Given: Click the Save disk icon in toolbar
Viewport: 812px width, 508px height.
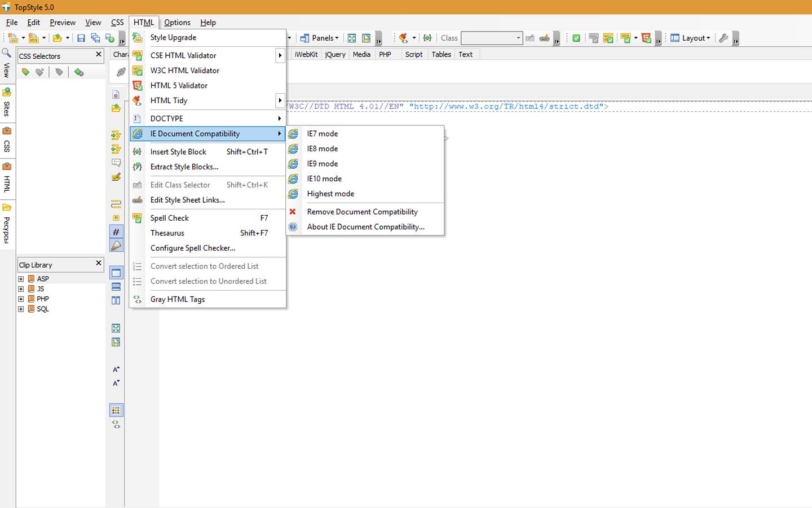Looking at the screenshot, I should 81,38.
